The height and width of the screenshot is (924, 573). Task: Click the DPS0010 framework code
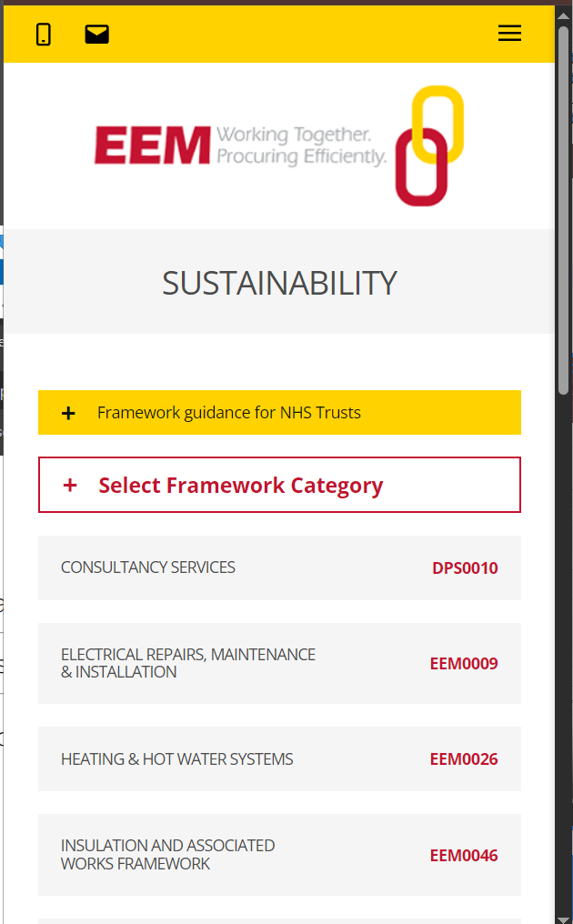465,568
